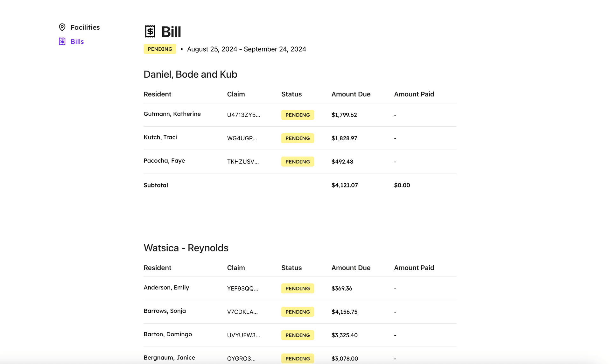
Task: Select the amount due $4,156.75 for Barrows
Action: [344, 312]
